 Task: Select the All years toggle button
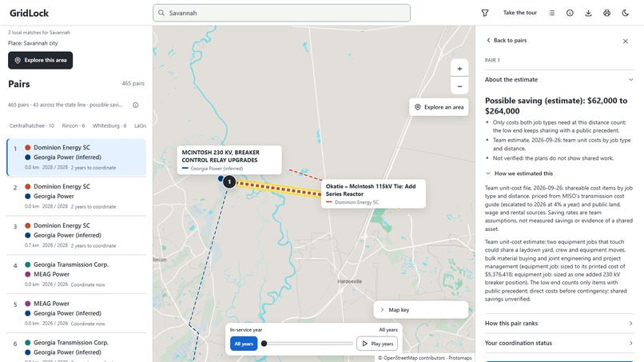tap(244, 344)
